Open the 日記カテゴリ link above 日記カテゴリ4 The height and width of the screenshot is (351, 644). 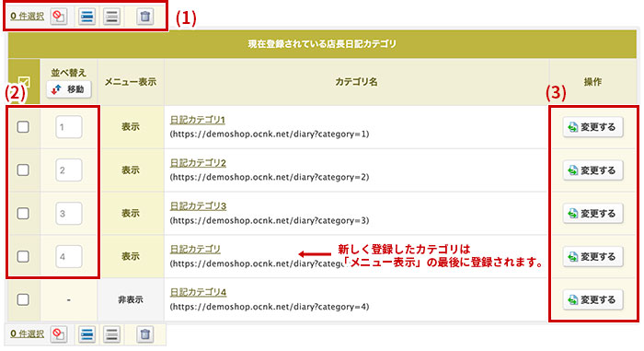(x=195, y=250)
